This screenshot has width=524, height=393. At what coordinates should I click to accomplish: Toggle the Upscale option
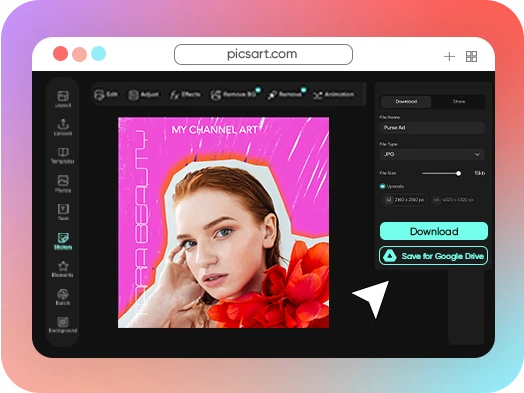click(x=383, y=186)
